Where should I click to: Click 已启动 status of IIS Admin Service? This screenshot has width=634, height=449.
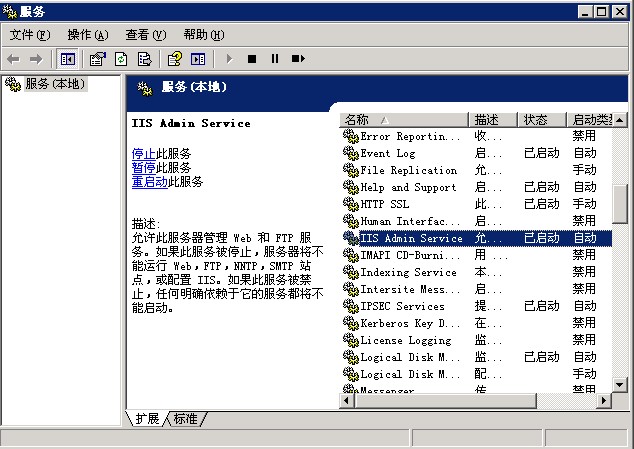(542, 238)
